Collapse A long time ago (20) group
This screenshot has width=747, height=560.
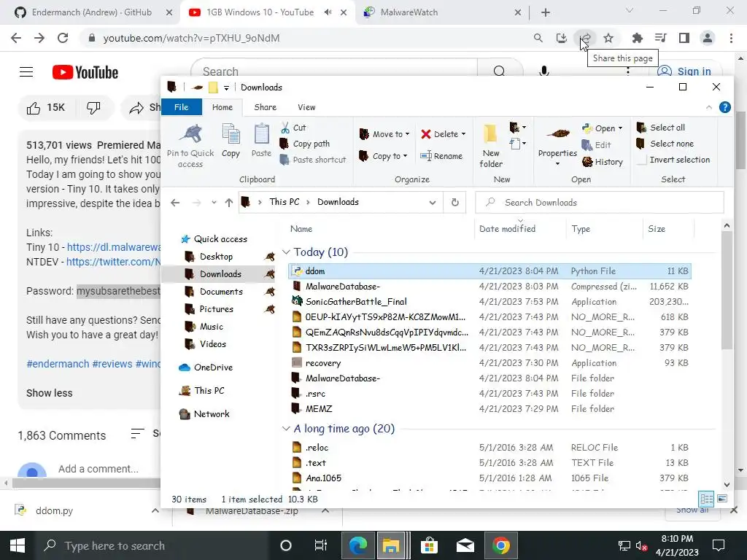point(286,429)
